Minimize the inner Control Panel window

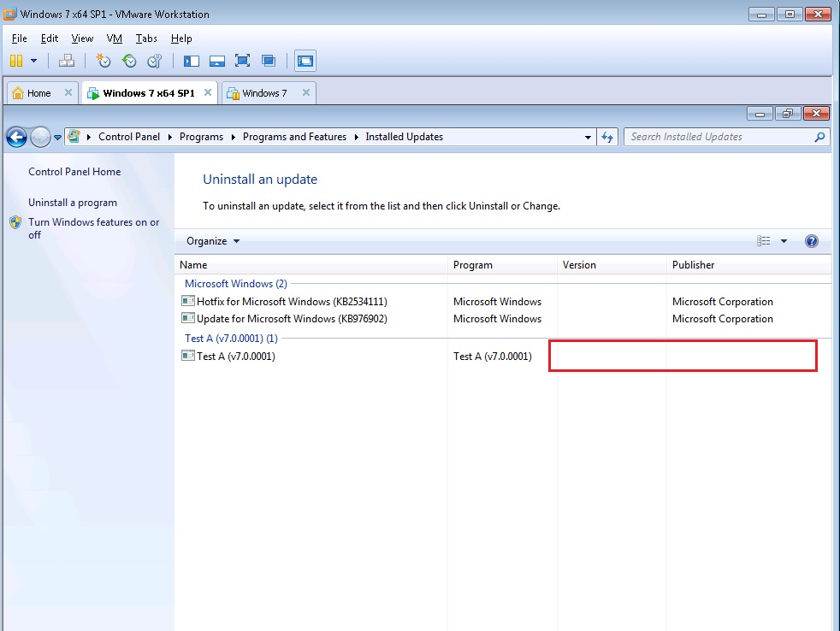point(760,114)
